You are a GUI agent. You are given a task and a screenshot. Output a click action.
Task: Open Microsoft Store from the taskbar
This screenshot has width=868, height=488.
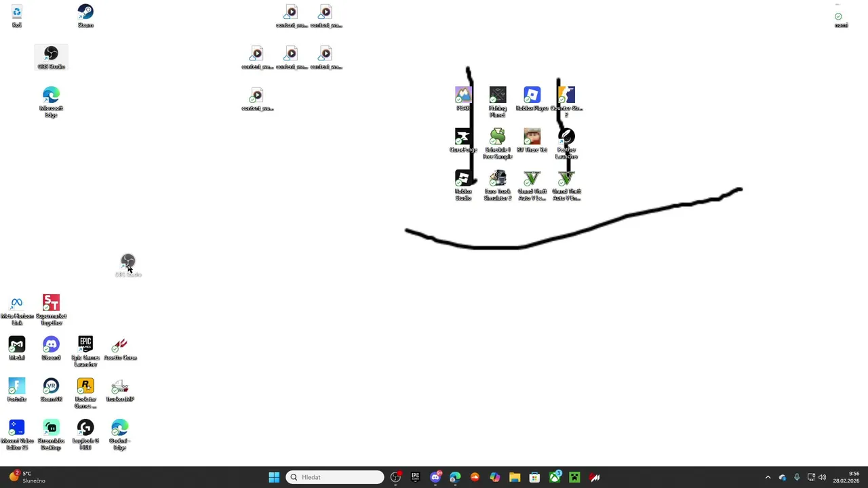click(x=534, y=477)
